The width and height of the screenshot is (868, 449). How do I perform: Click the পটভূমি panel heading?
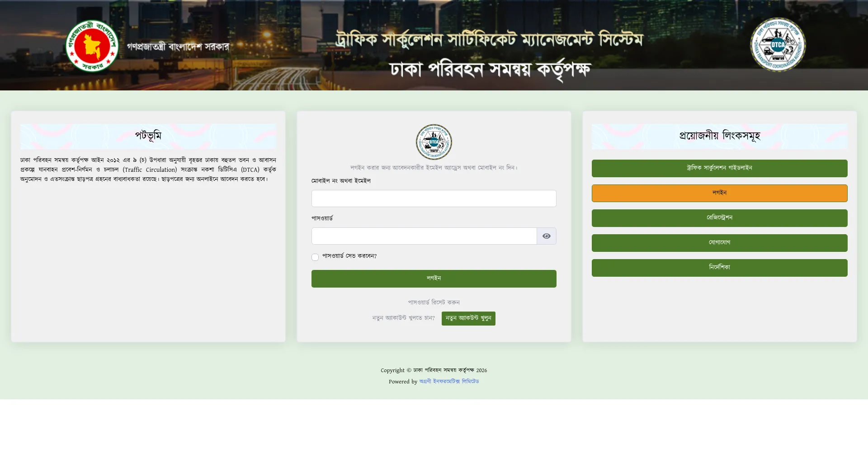point(148,136)
